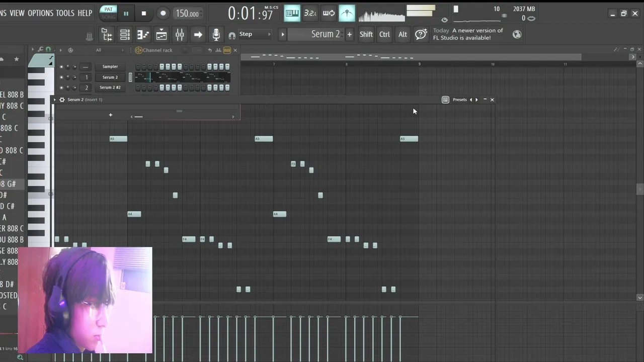The height and width of the screenshot is (362, 644).
Task: Open piano roll menu arrow
Action: point(33,49)
